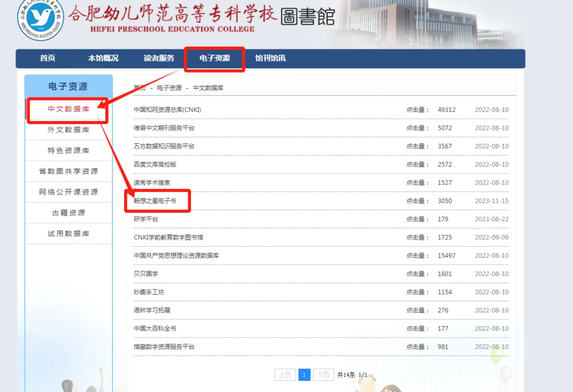The width and height of the screenshot is (573, 392).
Task: Open 语林学习拓展 link
Action: tap(152, 310)
